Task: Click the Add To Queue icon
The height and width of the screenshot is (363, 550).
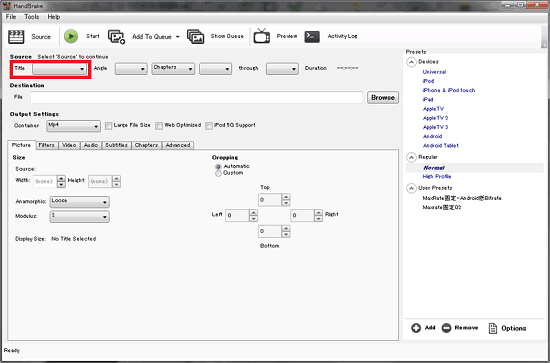Action: 116,36
